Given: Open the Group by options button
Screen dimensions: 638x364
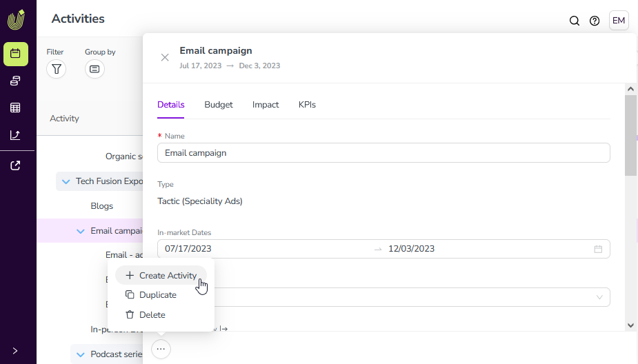Looking at the screenshot, I should coord(94,69).
